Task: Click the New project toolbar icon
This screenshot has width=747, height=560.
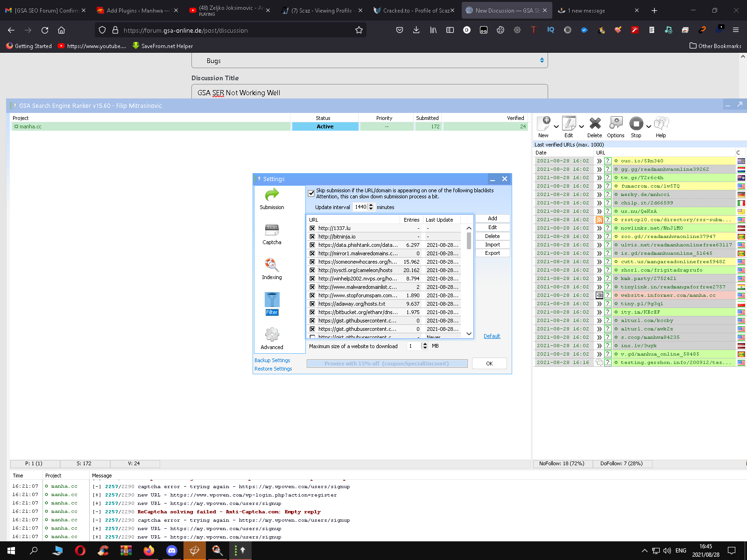Action: [544, 127]
